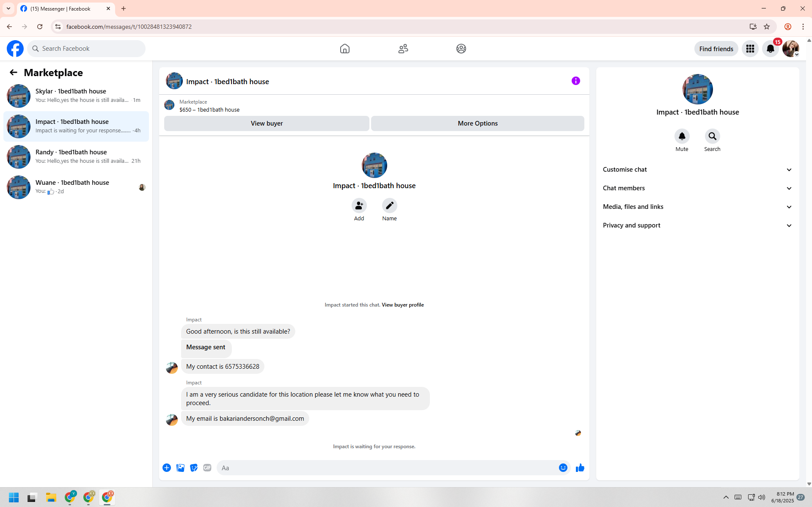This screenshot has height=507, width=812.
Task: View site information icon in address bar
Action: (58, 27)
